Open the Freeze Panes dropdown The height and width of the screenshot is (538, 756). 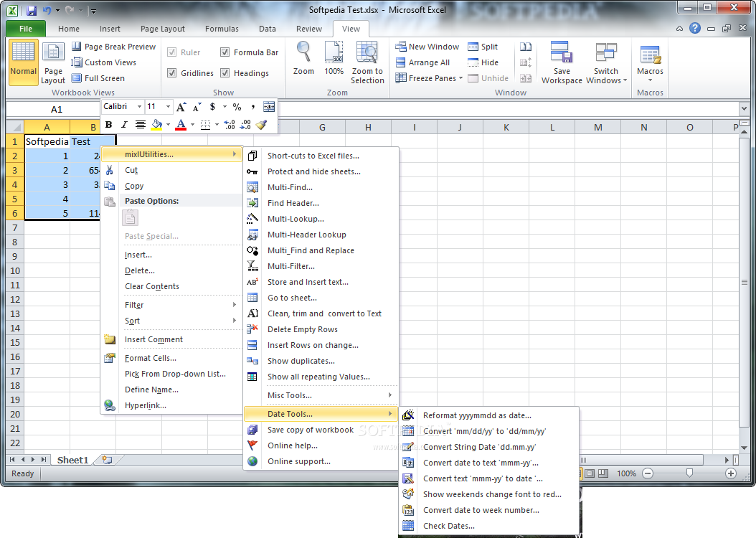click(x=429, y=78)
